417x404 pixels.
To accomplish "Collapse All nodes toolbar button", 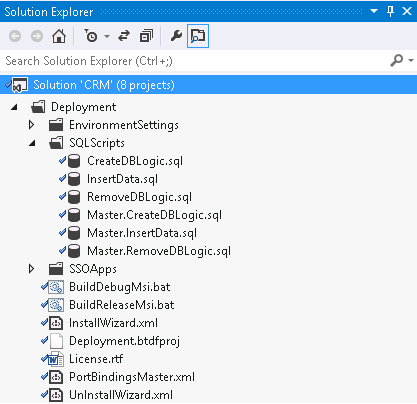I will 146,36.
